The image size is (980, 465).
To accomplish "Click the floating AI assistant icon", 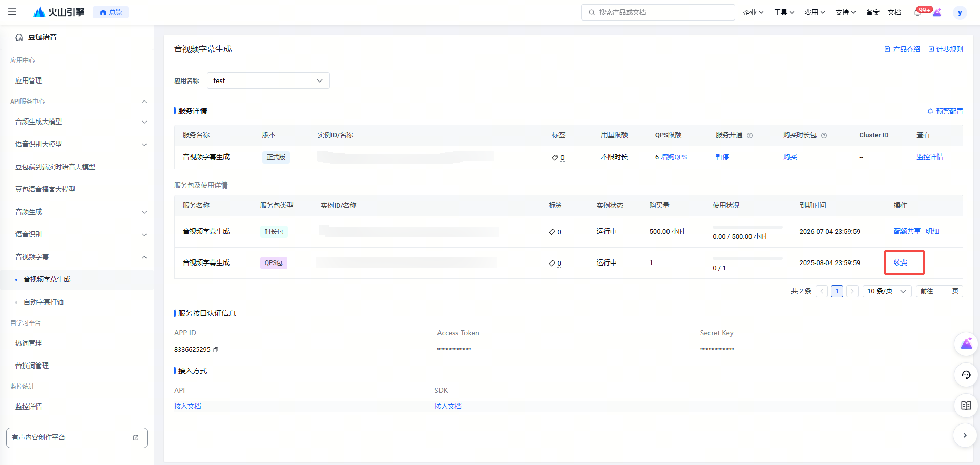I will [966, 344].
